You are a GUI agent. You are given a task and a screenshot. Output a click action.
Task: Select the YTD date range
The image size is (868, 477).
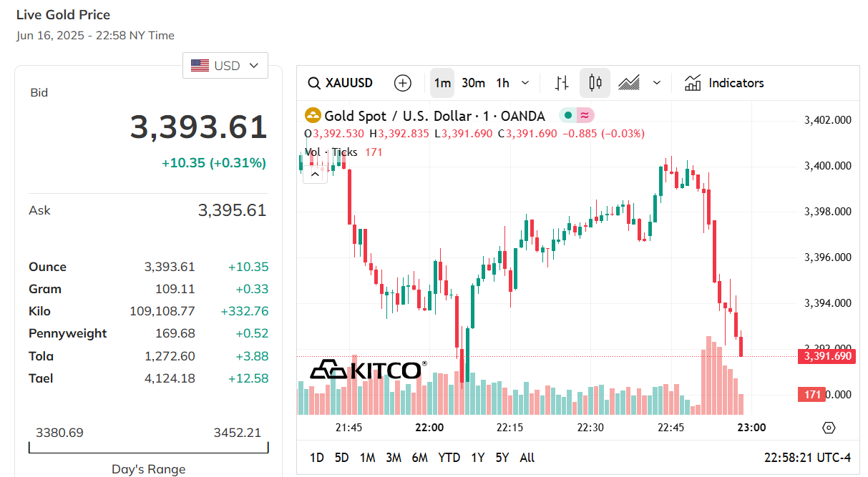[449, 458]
